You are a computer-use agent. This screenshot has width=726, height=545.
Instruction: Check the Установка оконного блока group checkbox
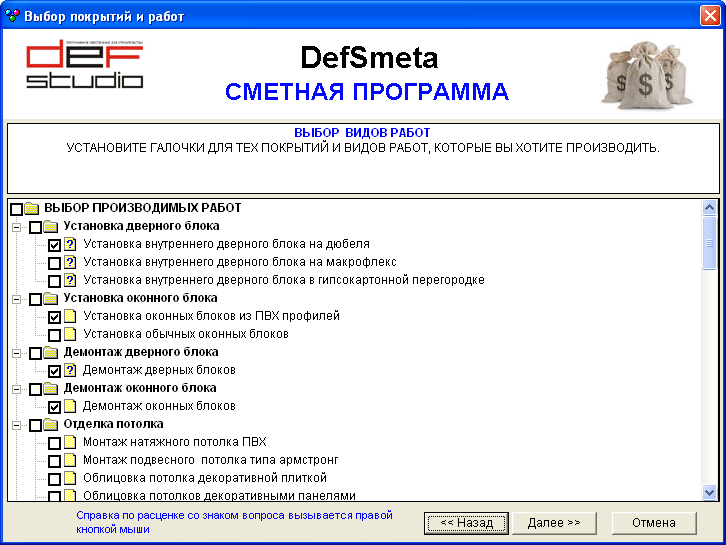click(36, 299)
